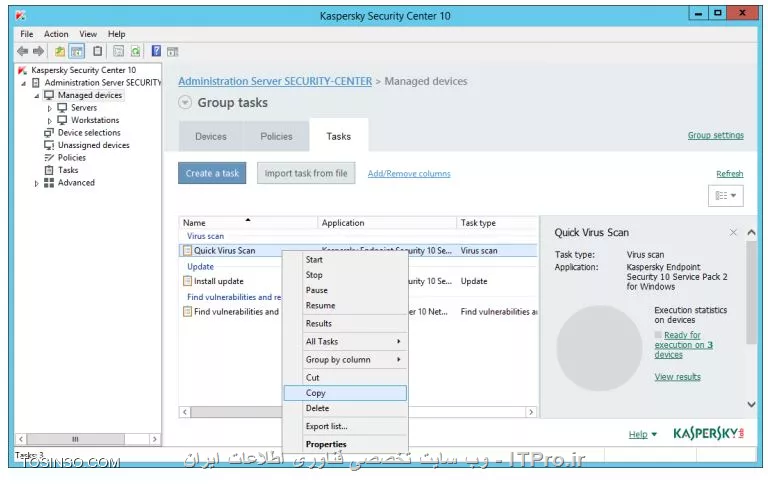
Task: Click the Create a task button
Action: tap(212, 173)
